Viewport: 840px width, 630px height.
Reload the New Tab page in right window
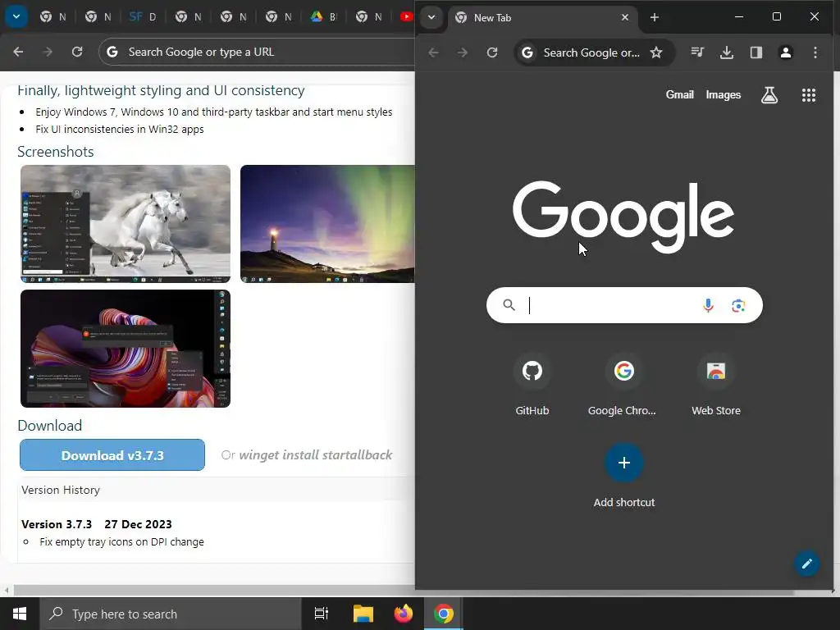[x=492, y=52]
